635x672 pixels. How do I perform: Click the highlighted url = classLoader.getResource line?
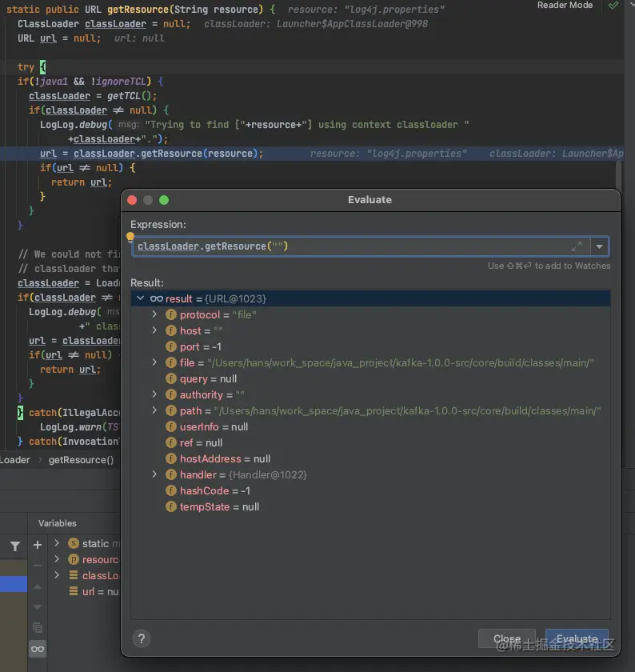(x=312, y=154)
